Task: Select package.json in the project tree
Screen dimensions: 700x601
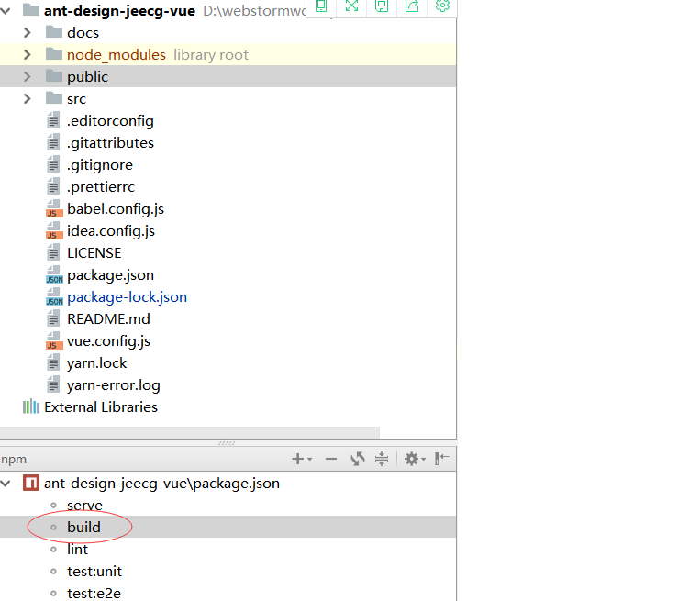Action: [110, 275]
